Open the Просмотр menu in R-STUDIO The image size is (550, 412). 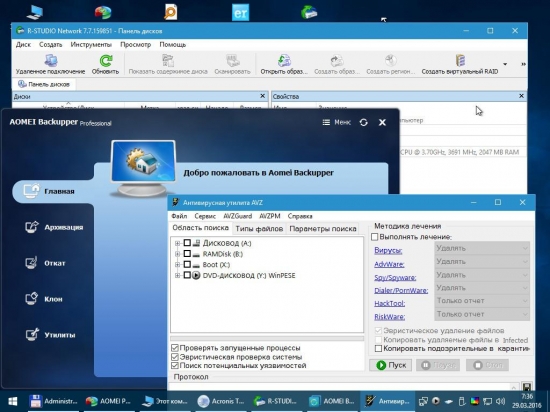[x=135, y=45]
